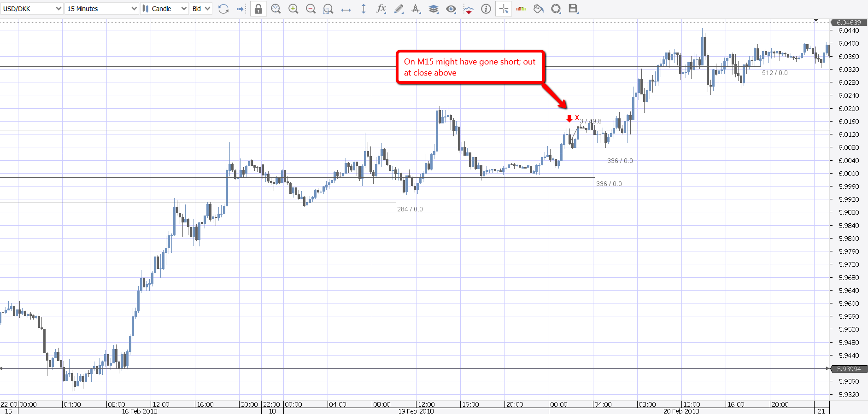The height and width of the screenshot is (414, 868).
Task: Click the 284 / 0.0 line label
Action: [410, 209]
